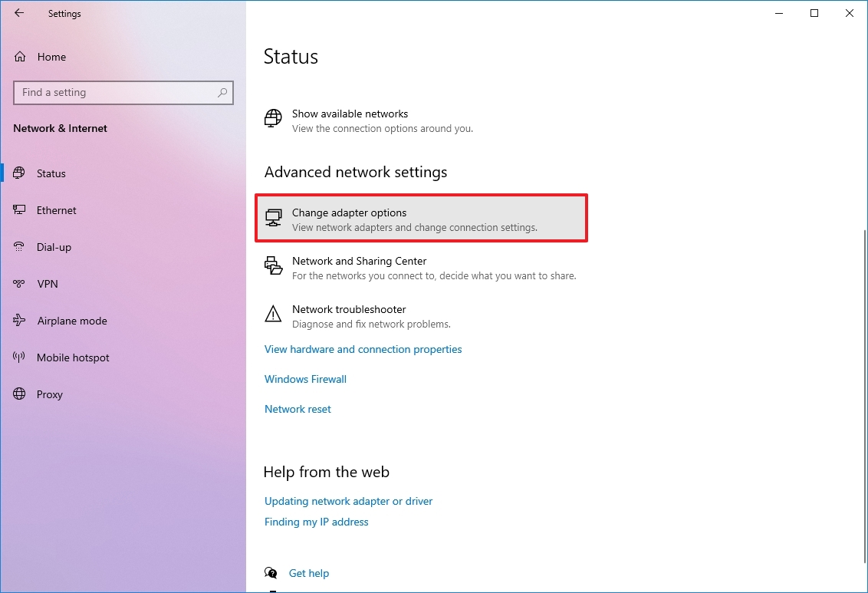Select the Ethernet icon in the sidebar
Viewport: 868px width, 593px height.
18,210
